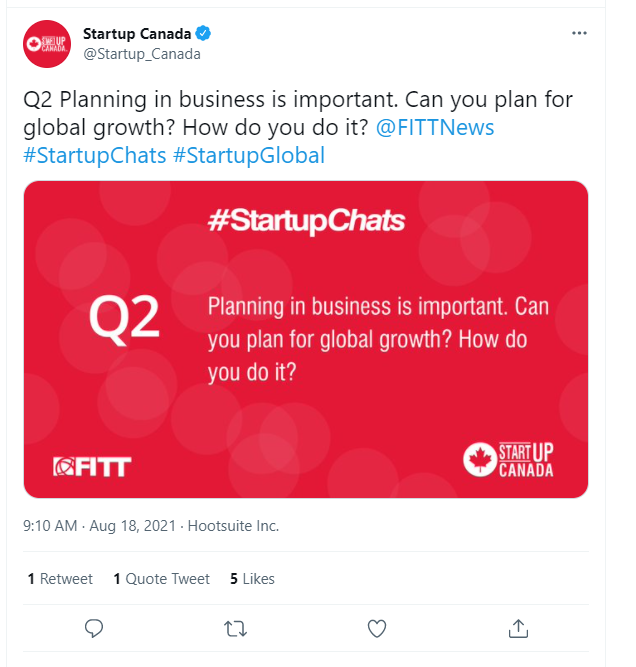Open the Q2 #StartupChats image card
This screenshot has width=636, height=667.
[x=305, y=339]
